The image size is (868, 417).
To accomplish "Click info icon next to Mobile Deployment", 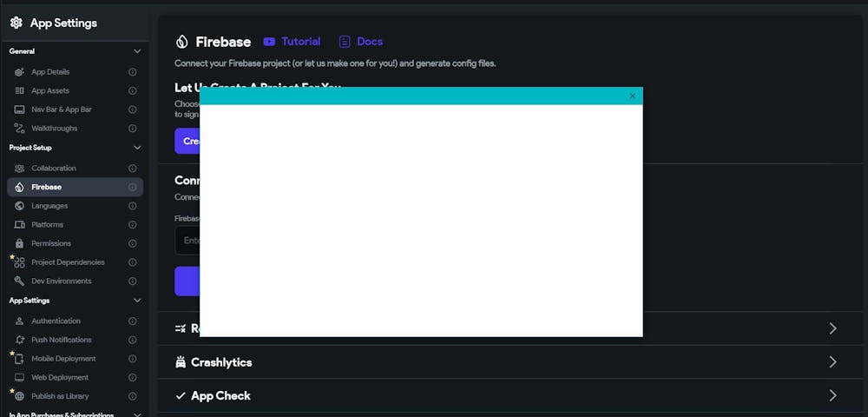I will pyautogui.click(x=132, y=359).
